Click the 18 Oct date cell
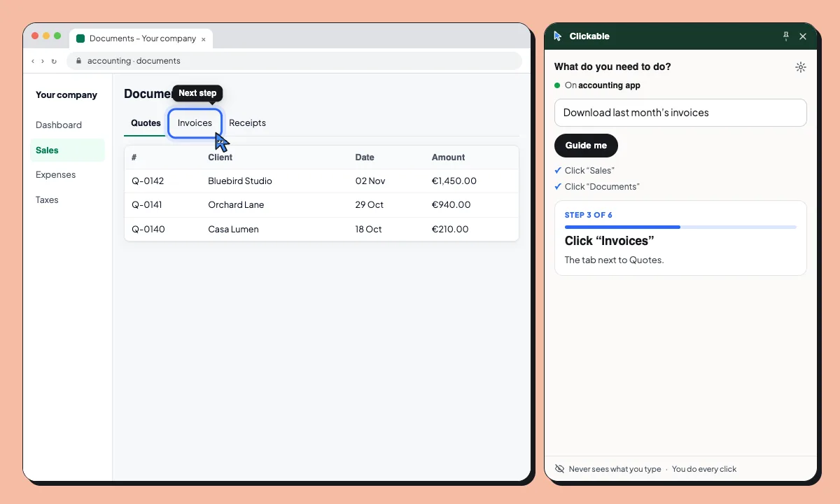Viewport: 840px width, 504px height. 368,229
